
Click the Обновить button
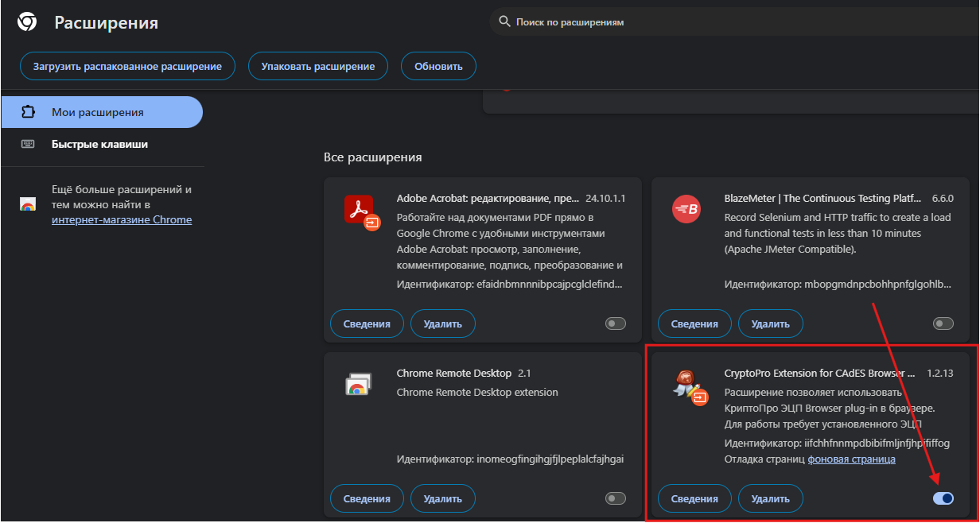(x=438, y=67)
